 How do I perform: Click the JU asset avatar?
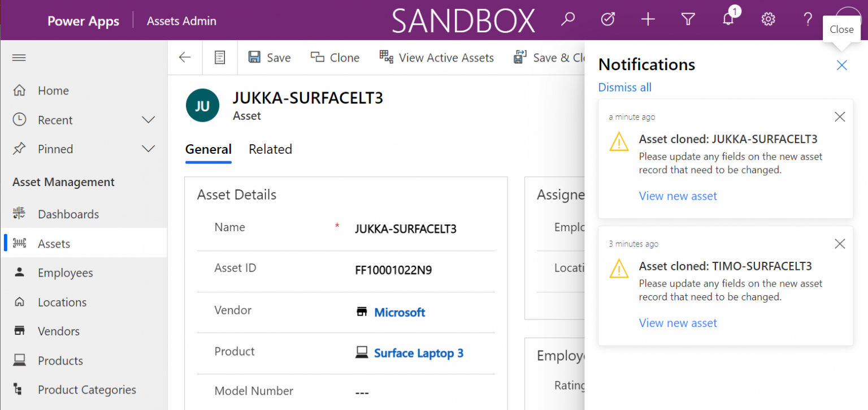tap(202, 106)
